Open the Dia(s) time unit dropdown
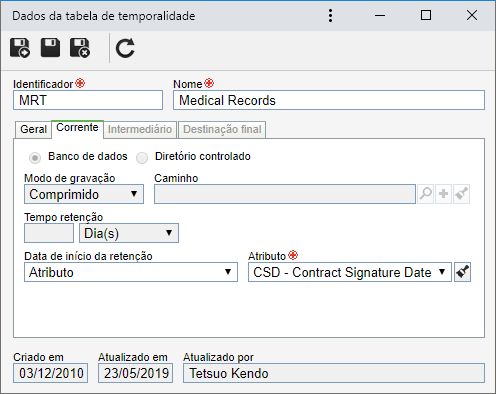 pos(129,233)
